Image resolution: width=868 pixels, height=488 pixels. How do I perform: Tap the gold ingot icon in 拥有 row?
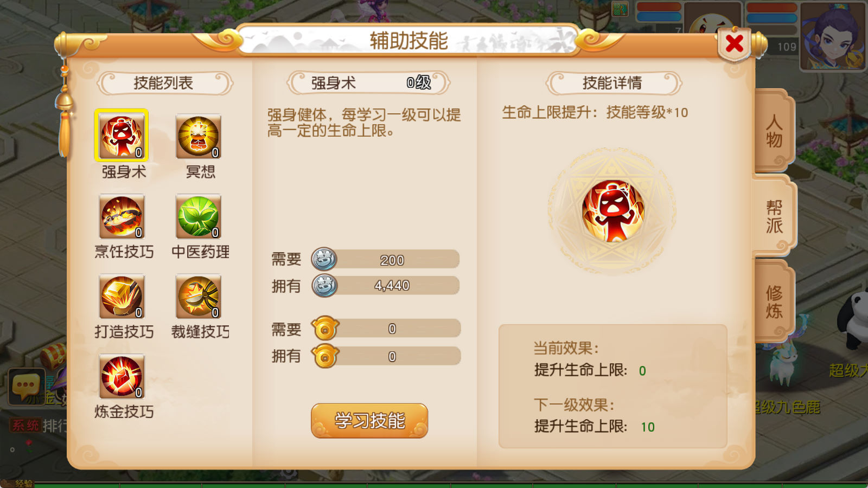[325, 356]
